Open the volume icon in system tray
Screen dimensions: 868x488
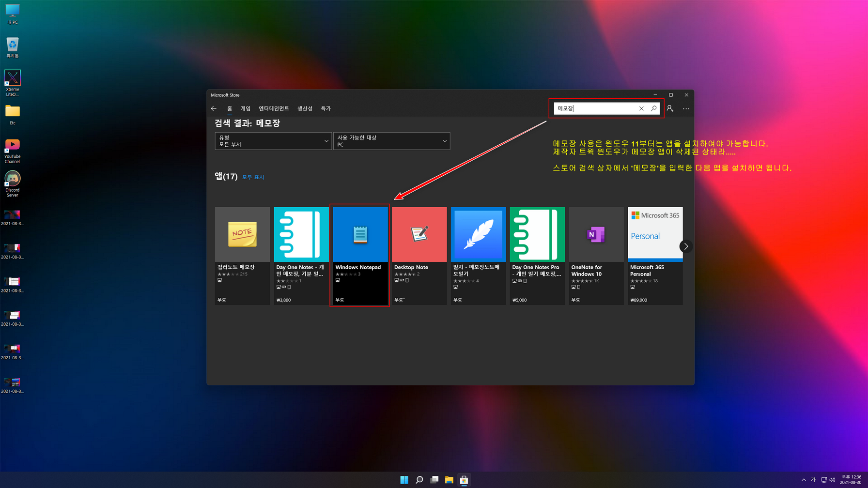click(832, 480)
